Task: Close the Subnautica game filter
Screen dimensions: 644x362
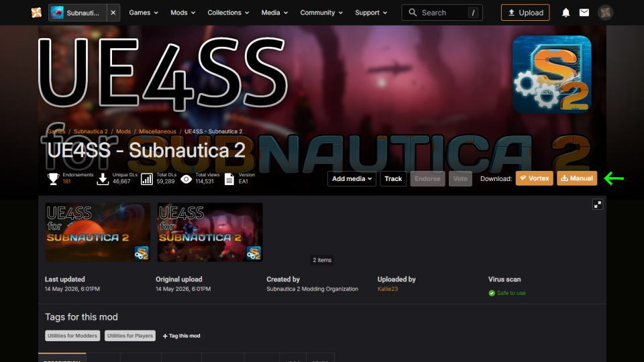Action: [x=113, y=13]
